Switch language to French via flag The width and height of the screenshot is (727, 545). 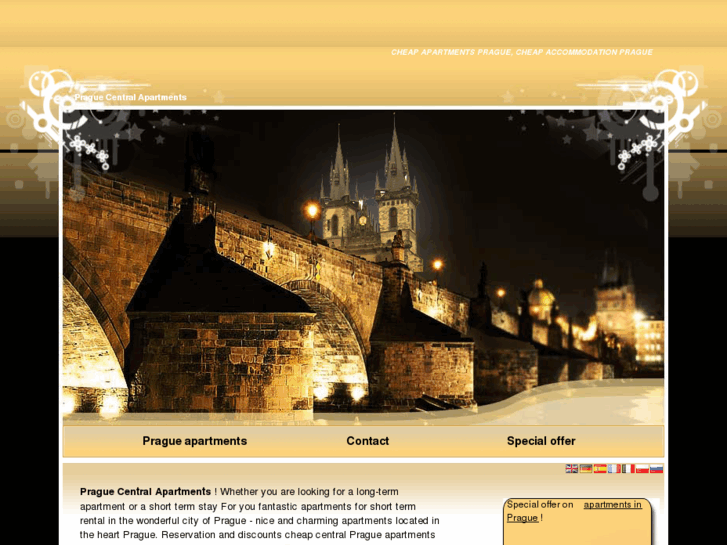(x=614, y=468)
